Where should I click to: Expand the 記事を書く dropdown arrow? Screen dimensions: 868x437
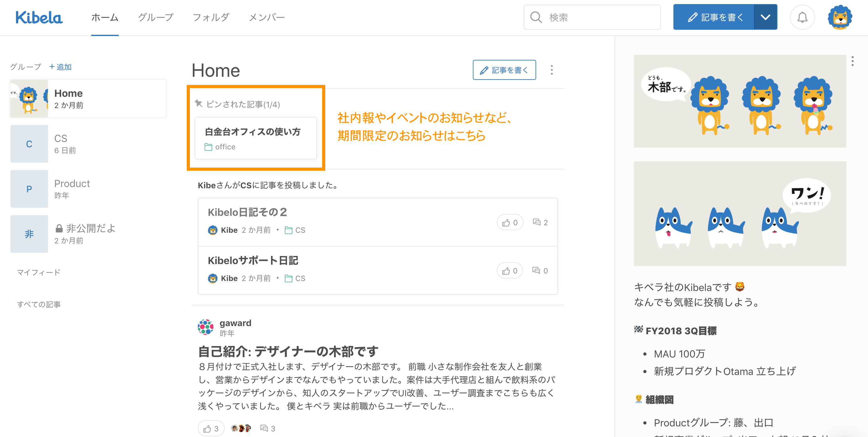click(765, 17)
